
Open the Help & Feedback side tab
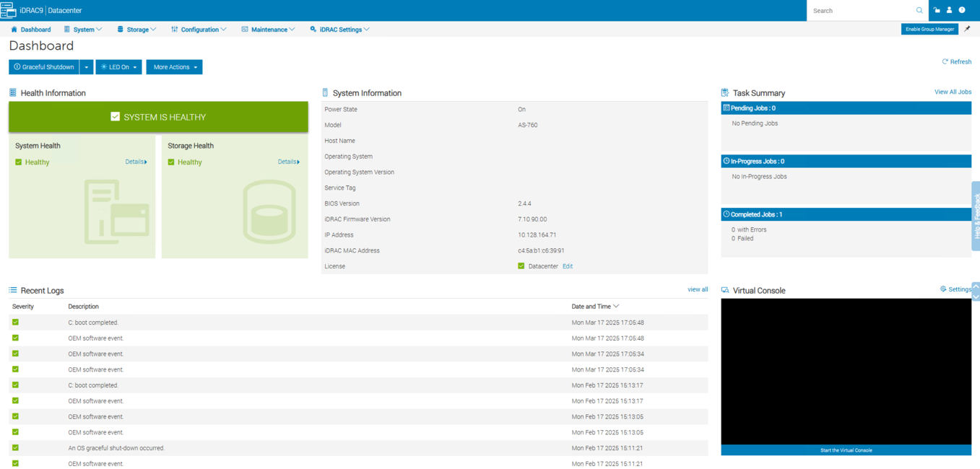976,216
